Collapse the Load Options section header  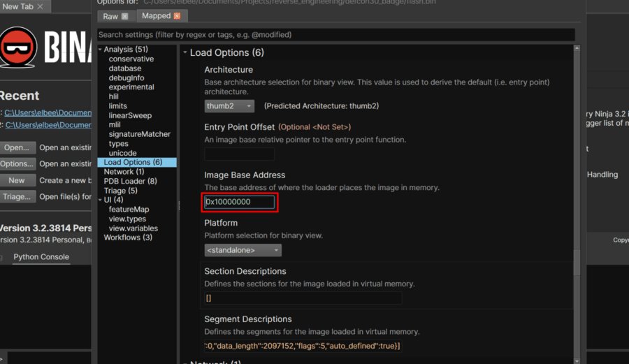[x=185, y=53]
